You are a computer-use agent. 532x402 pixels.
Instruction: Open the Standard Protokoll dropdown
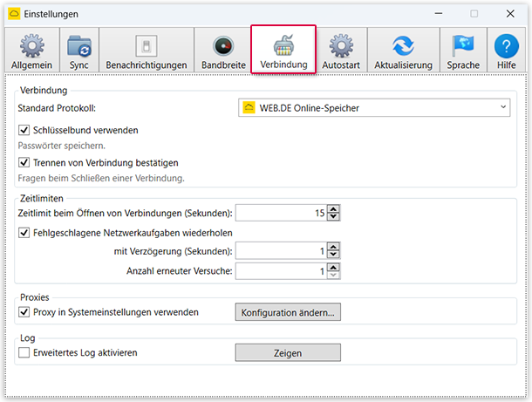[x=374, y=108]
